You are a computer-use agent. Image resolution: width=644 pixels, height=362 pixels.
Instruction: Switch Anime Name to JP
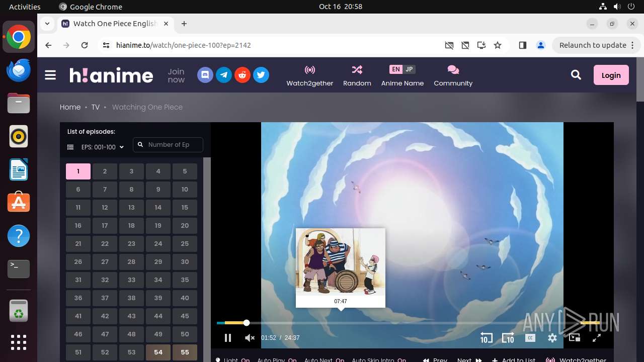[x=409, y=69]
